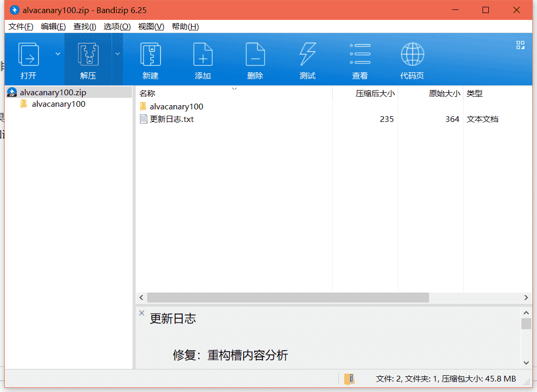Expand the Extract (解压) dropdown arrow
The height and width of the screenshot is (392, 537).
coord(117,54)
